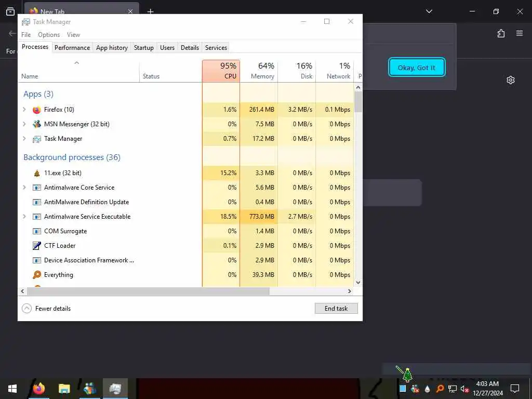The image size is (532, 399).
Task: Click the AntiMalware Definition Update icon
Action: 37,202
